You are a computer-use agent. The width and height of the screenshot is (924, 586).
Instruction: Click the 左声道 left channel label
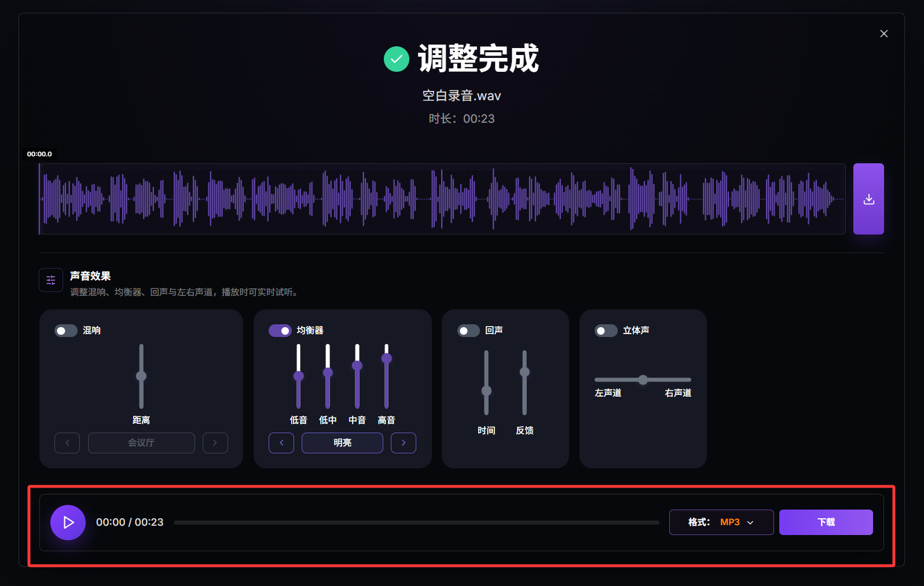[608, 393]
